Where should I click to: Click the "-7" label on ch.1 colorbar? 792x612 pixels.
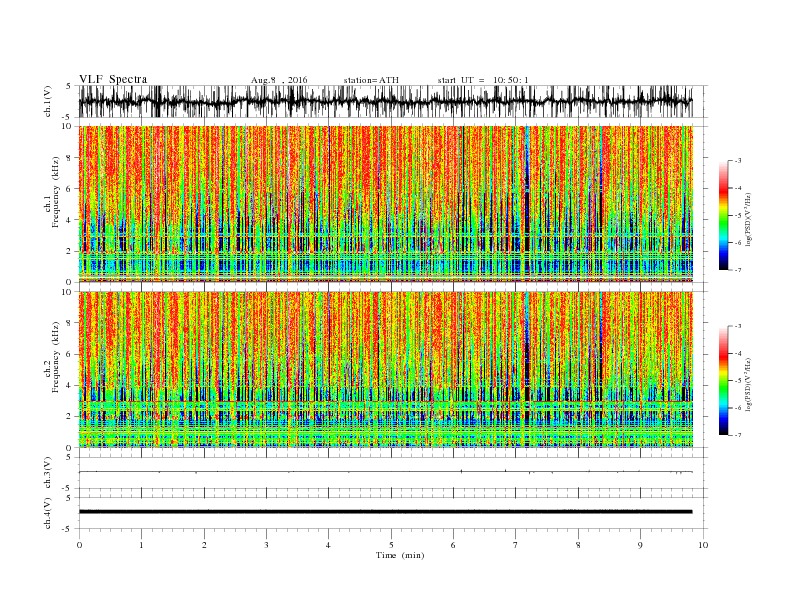point(737,270)
